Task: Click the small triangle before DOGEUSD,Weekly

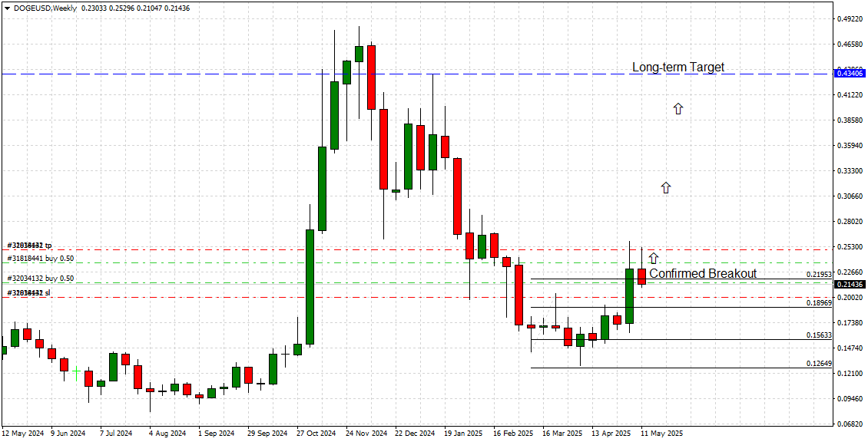Action: click(x=7, y=8)
